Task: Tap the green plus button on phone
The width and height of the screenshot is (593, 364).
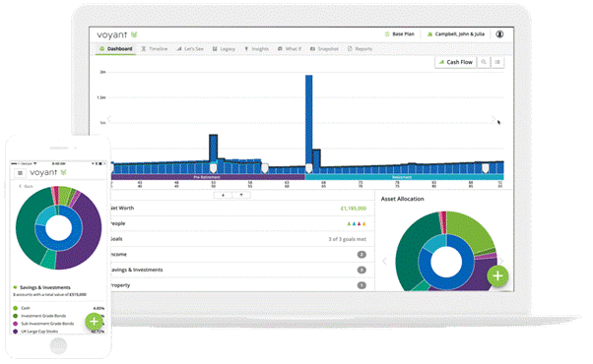Action: click(95, 322)
